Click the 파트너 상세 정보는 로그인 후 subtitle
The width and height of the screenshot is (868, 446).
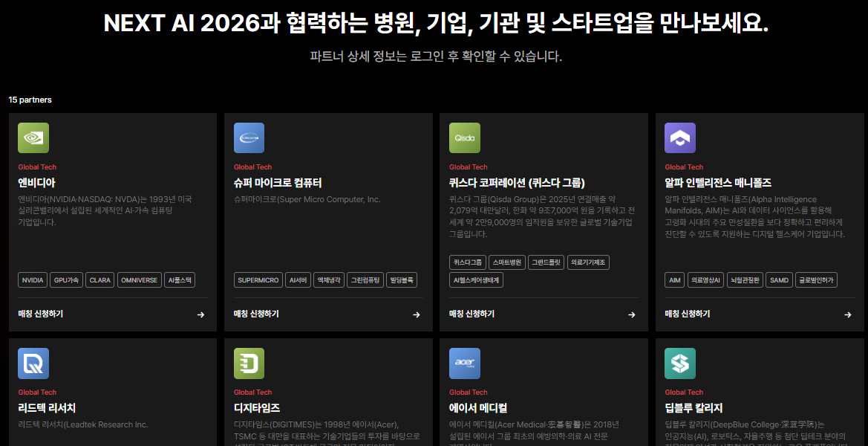pyautogui.click(x=436, y=56)
